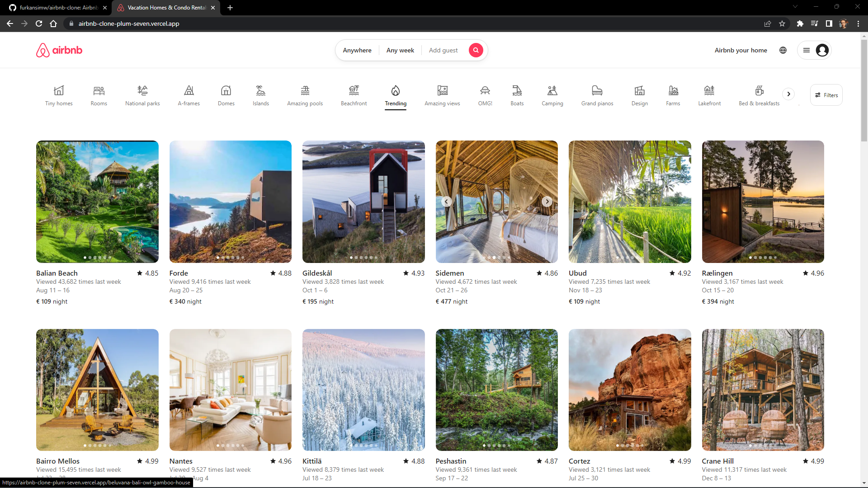Image resolution: width=868 pixels, height=488 pixels.
Task: Choose the A-frames category icon
Action: [x=189, y=91]
